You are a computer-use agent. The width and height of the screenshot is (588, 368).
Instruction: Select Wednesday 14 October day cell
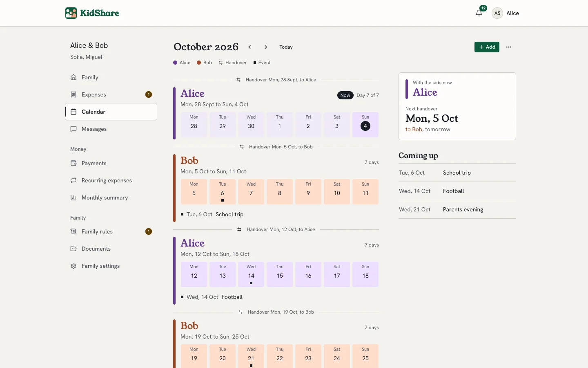[251, 274]
